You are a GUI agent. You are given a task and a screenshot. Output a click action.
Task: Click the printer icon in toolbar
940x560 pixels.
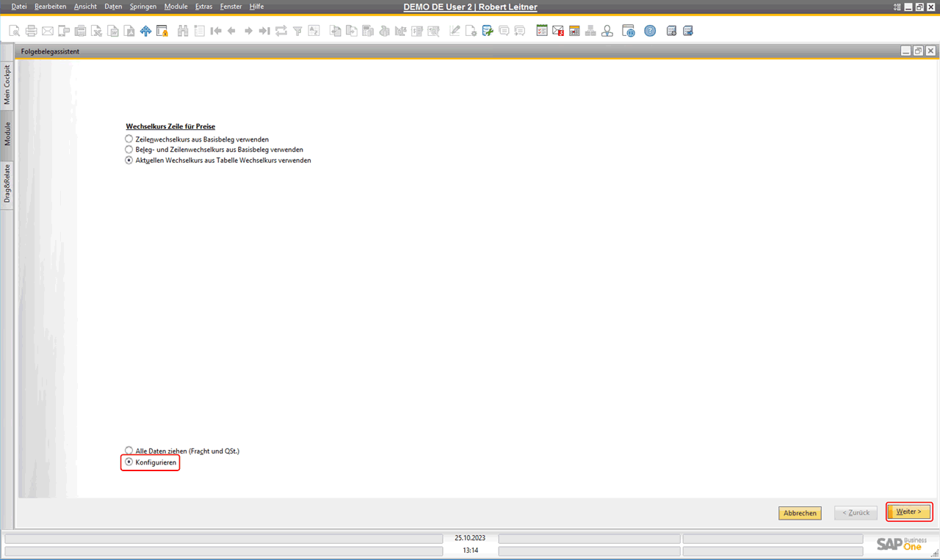[x=31, y=31]
